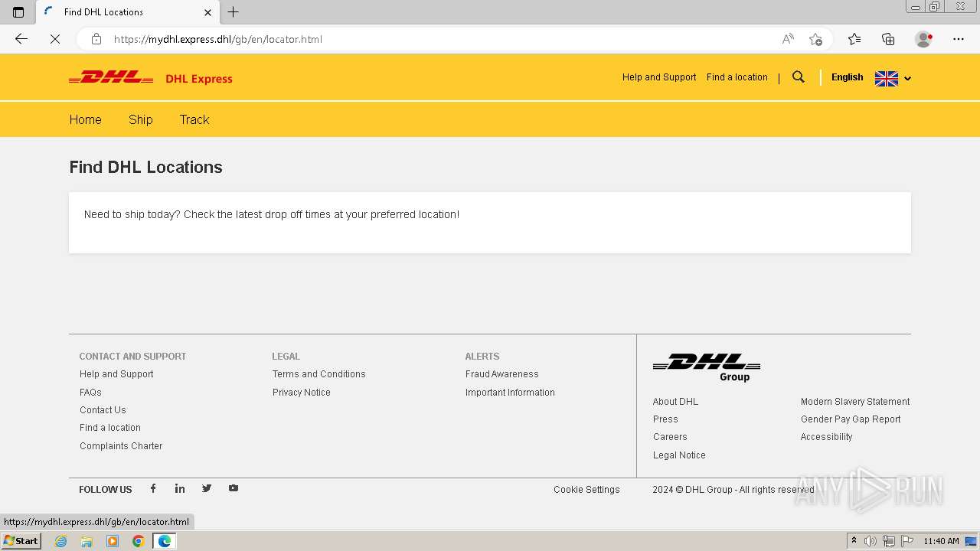
Task: Click the taskbar clock 11:40 AM
Action: [941, 541]
